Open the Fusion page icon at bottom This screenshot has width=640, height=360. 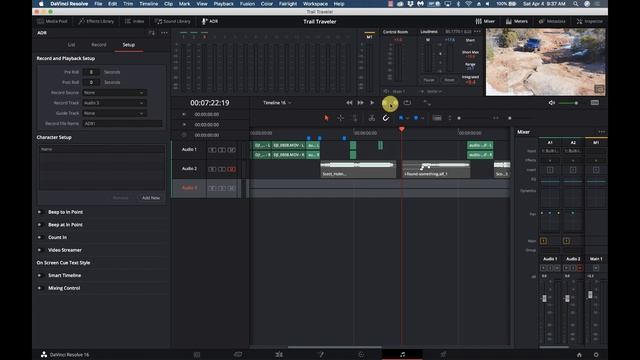320,354
